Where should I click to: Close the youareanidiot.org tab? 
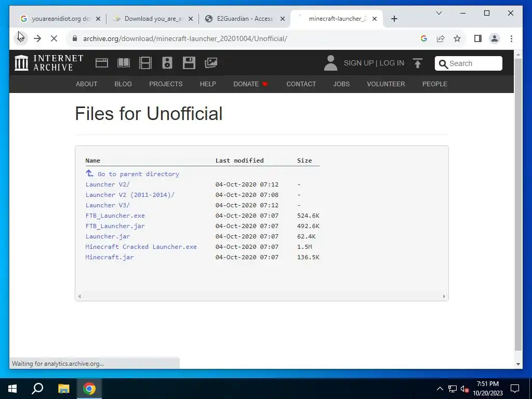[98, 19]
